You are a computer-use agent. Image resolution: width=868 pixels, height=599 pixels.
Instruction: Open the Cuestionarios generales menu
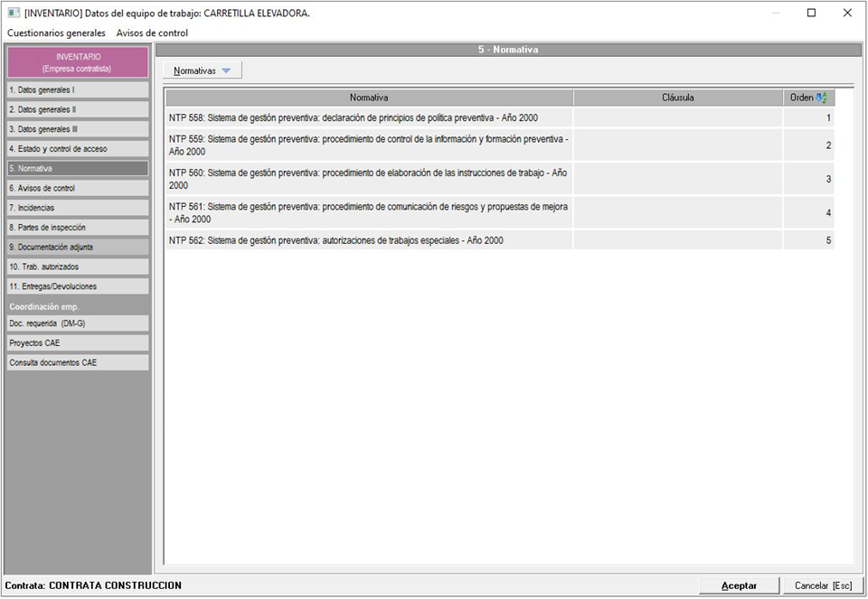(x=56, y=33)
